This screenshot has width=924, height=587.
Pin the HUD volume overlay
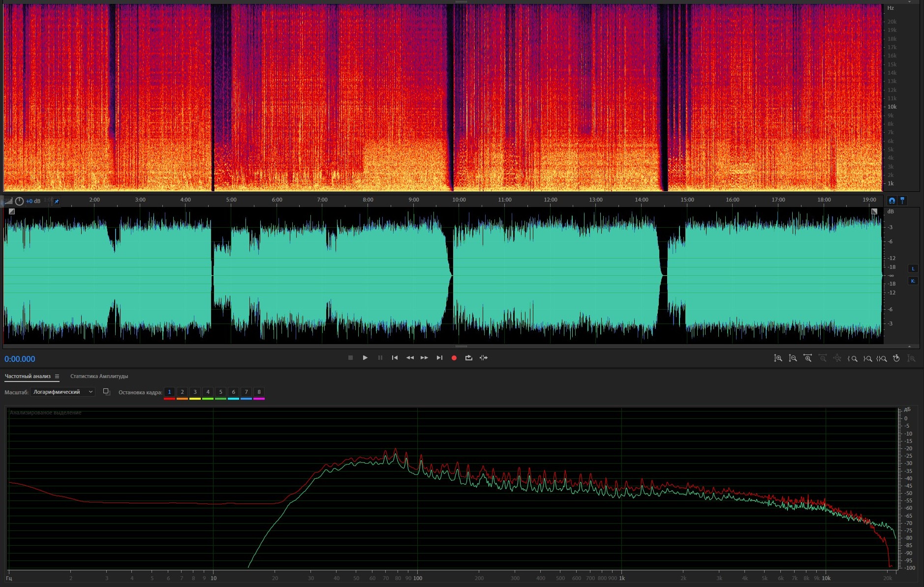[57, 202]
